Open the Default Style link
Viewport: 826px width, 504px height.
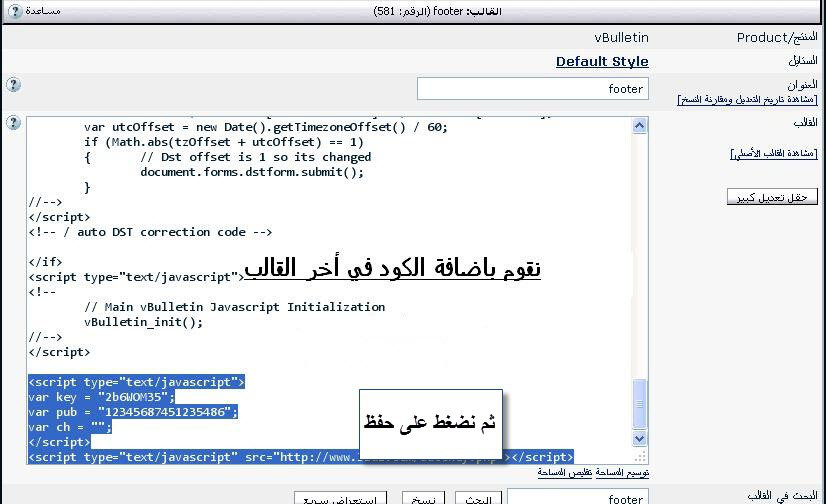tap(602, 62)
